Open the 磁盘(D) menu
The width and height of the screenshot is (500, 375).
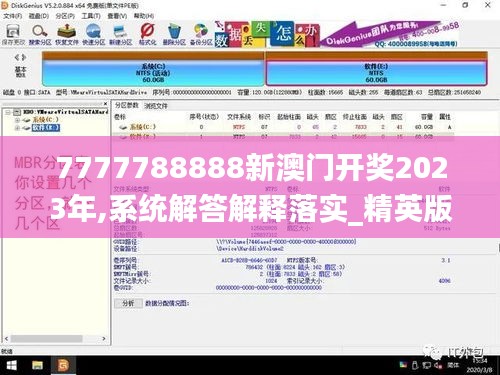click(39, 16)
